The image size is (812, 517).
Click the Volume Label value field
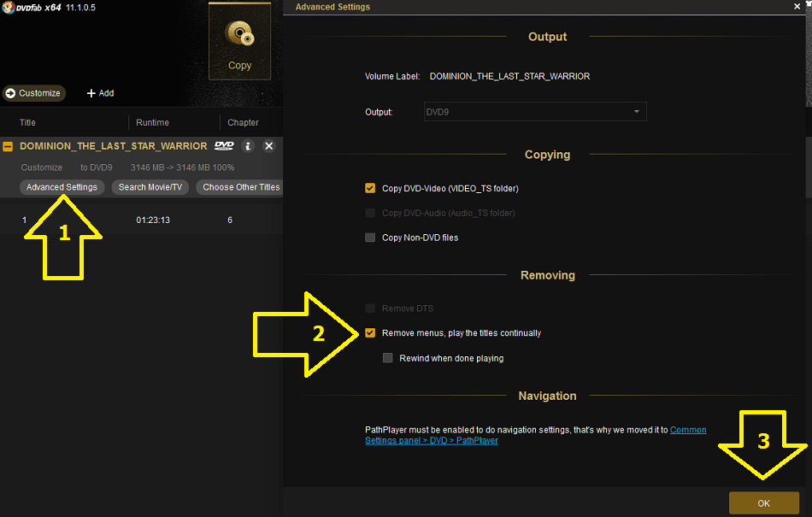(509, 76)
